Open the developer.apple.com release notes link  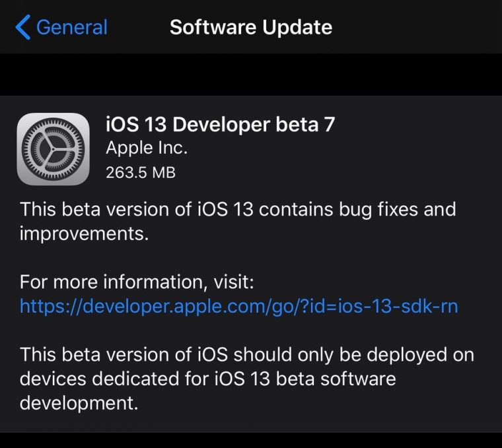(239, 306)
